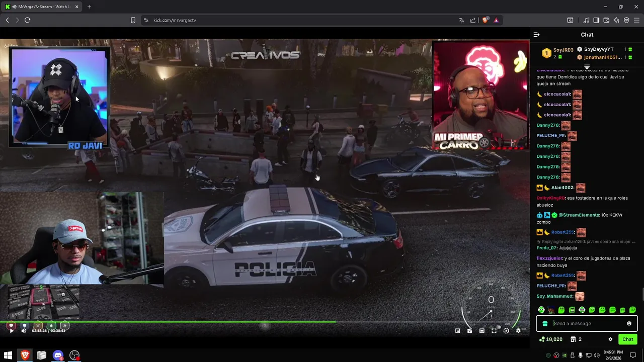
Task: Open the Windows Start menu
Action: [8, 355]
